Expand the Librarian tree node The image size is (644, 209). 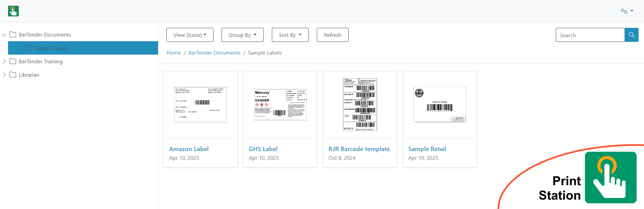point(4,75)
